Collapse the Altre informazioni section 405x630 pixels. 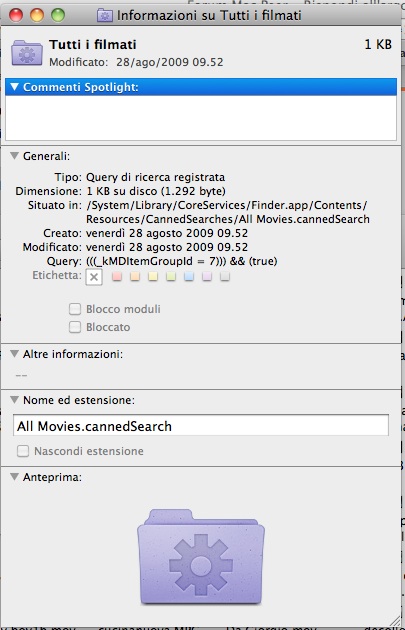[14, 354]
